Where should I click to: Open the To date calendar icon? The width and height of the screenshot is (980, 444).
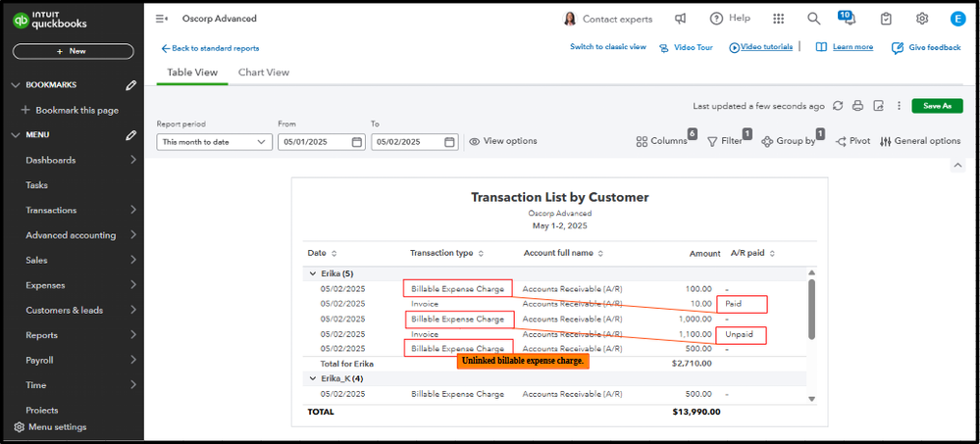point(449,142)
